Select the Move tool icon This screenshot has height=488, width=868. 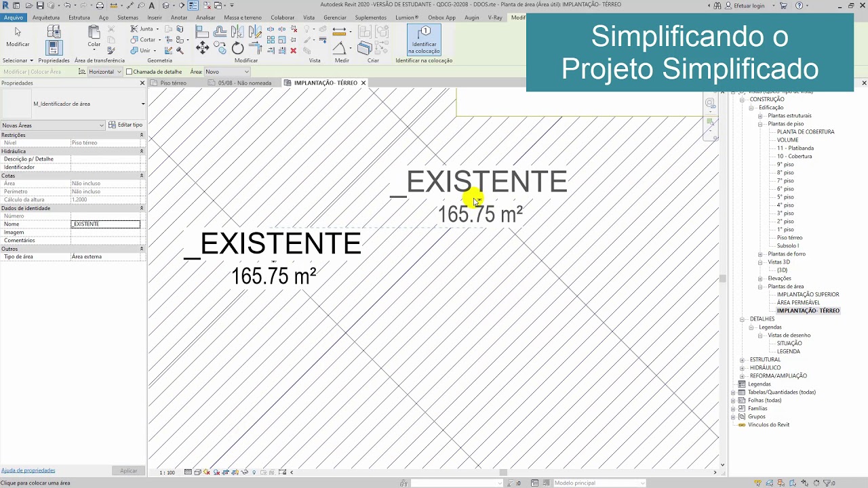point(202,47)
